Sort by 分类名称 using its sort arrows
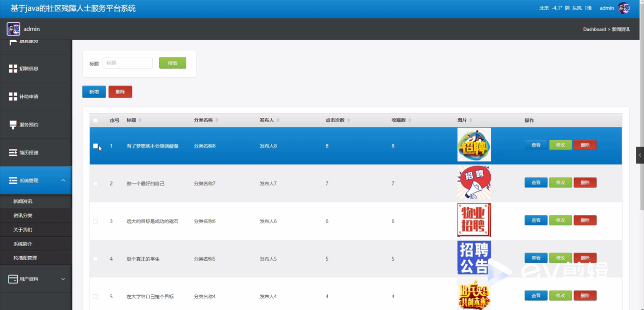Screen dimensions: 644x310 [217, 120]
